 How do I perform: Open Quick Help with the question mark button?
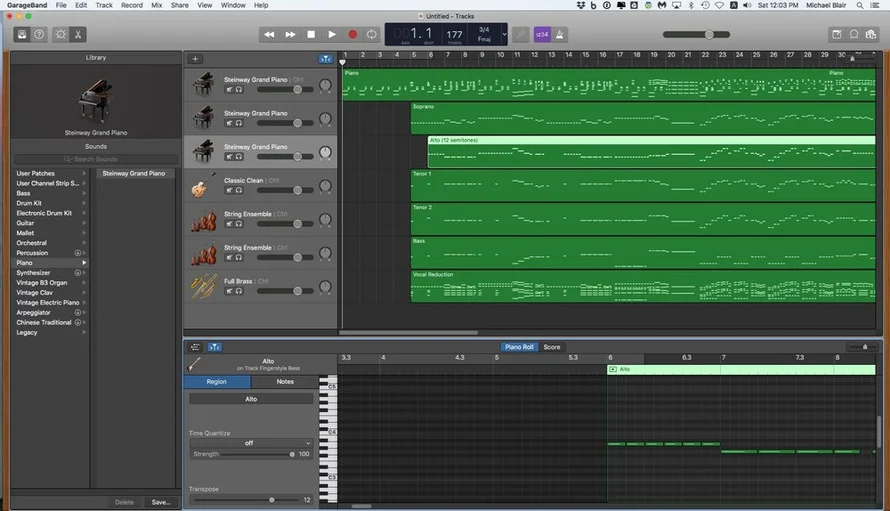pyautogui.click(x=39, y=35)
